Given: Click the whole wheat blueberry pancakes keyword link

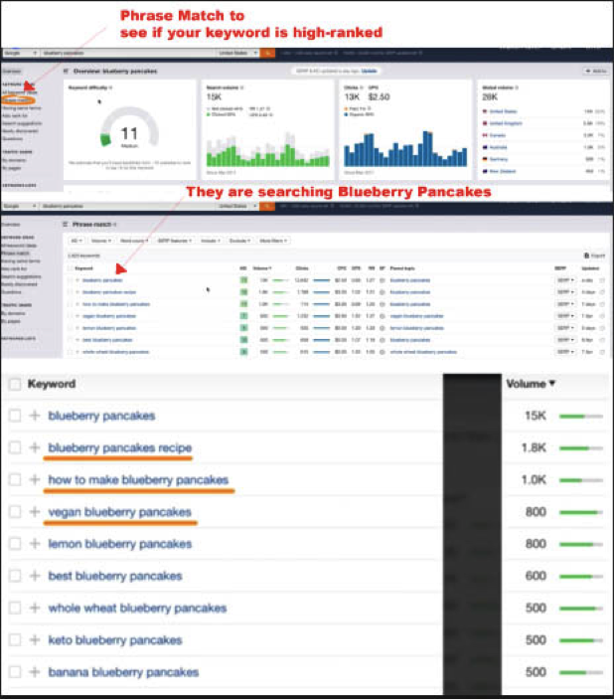Looking at the screenshot, I should point(137,608).
